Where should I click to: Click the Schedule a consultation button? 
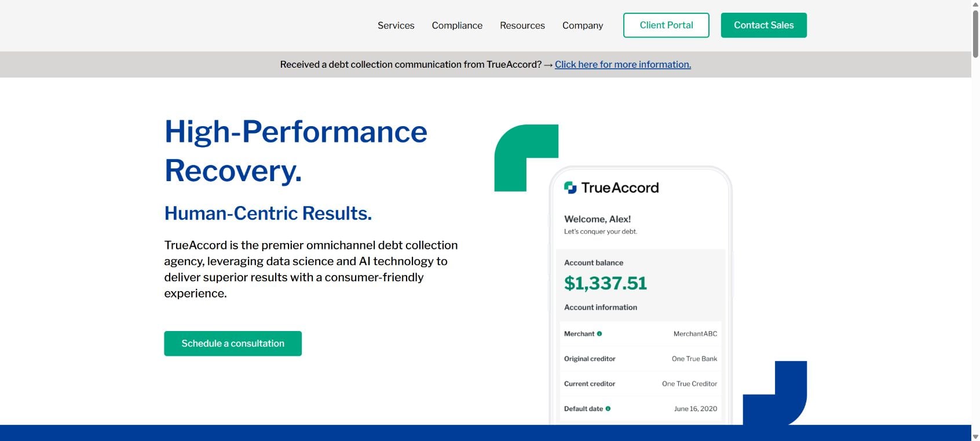[x=233, y=343]
